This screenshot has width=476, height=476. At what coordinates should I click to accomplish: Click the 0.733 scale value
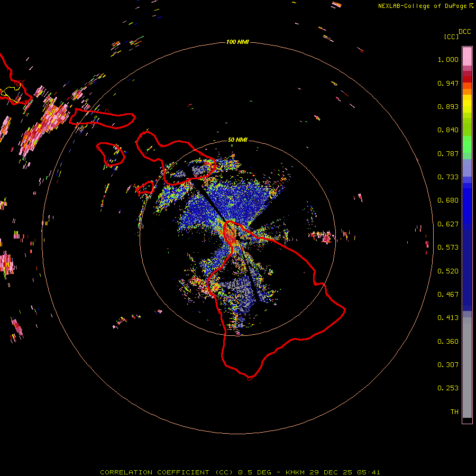click(448, 177)
